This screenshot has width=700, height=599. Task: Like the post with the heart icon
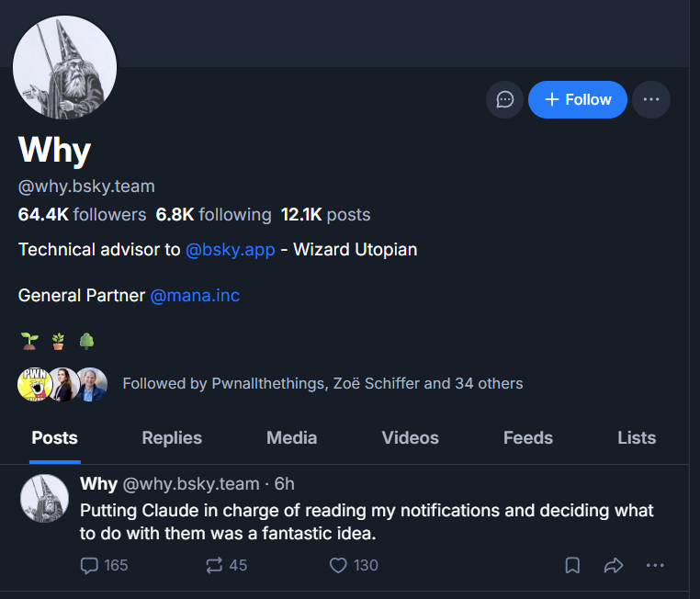(338, 566)
